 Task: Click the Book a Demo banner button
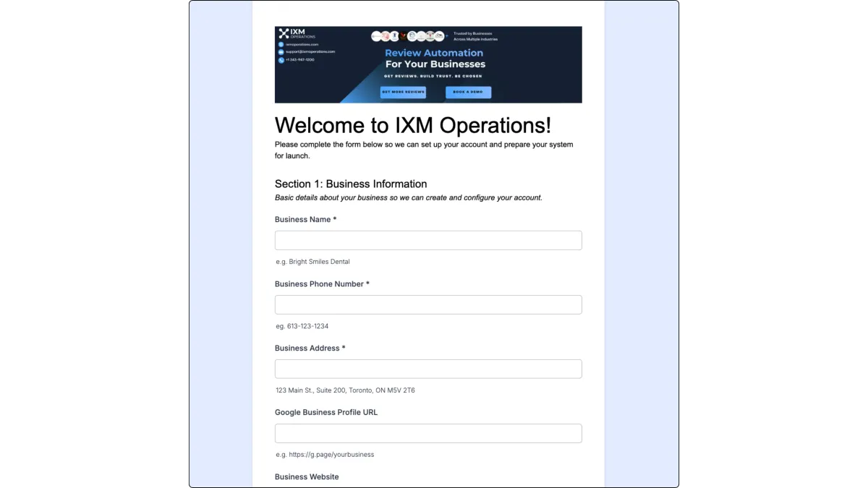(468, 92)
